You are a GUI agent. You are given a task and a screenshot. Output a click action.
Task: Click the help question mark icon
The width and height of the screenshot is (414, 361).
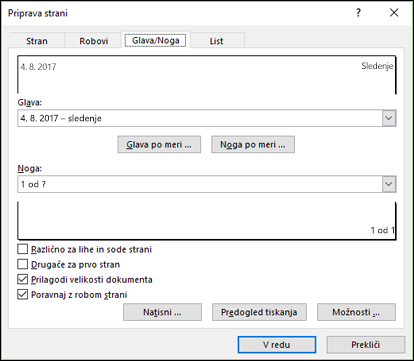coord(358,13)
